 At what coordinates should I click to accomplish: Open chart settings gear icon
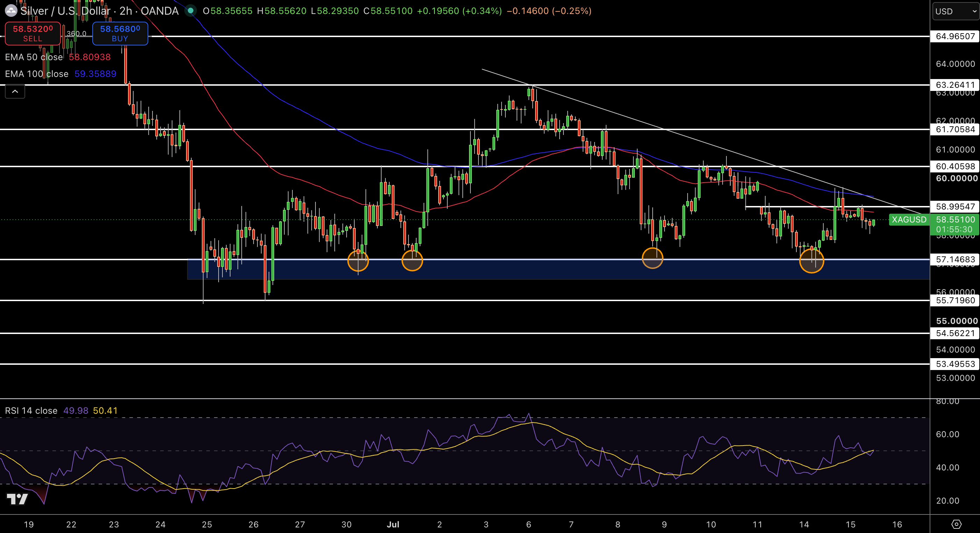pyautogui.click(x=956, y=525)
